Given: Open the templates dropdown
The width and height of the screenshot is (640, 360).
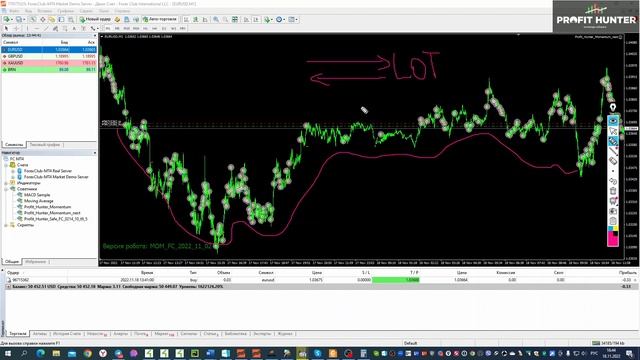Looking at the screenshot, I should coord(293,19).
